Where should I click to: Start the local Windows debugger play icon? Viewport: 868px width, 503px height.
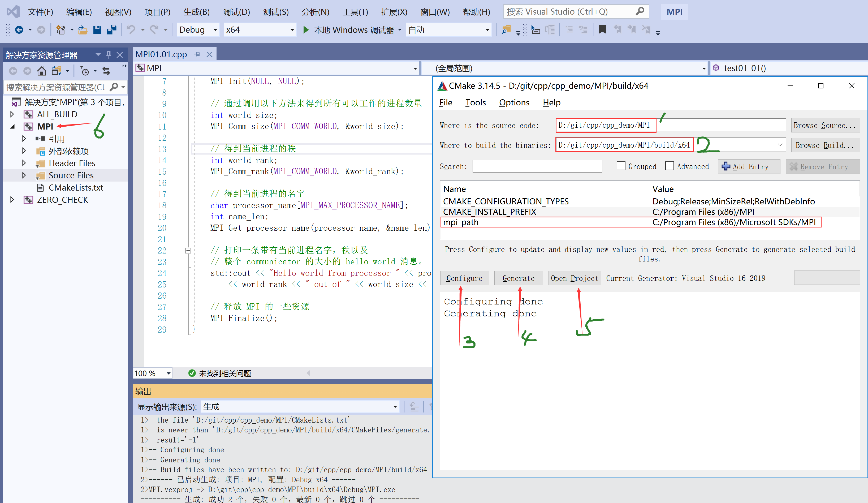306,30
